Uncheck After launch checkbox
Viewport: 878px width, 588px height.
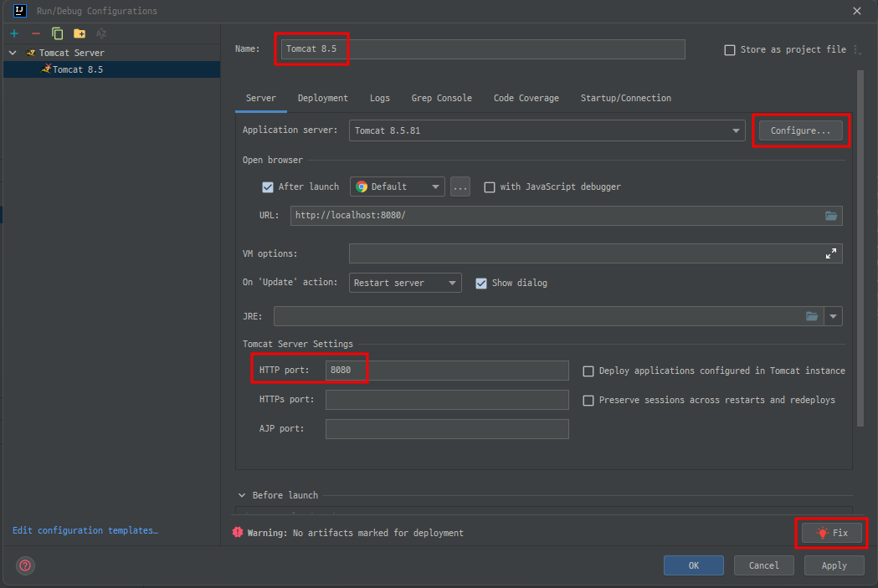pyautogui.click(x=268, y=187)
